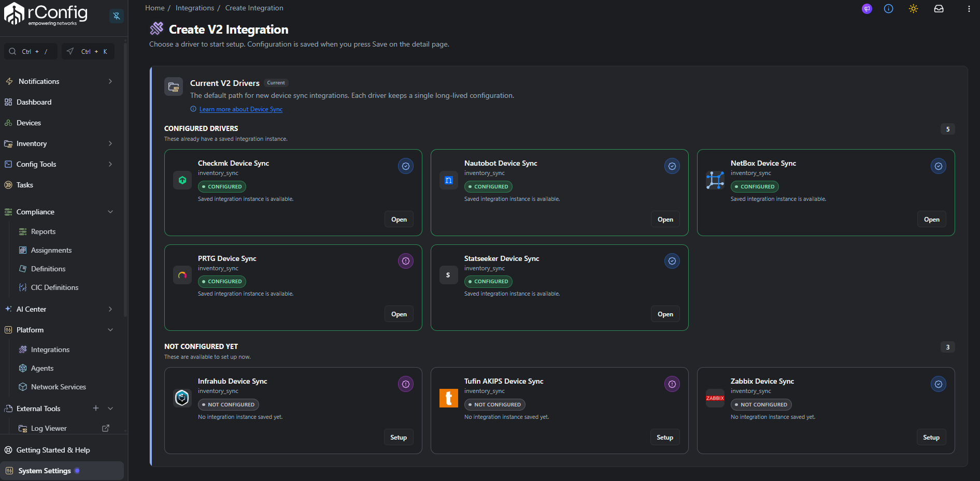Image resolution: width=980 pixels, height=481 pixels.
Task: Click the NetBox card status check icon
Action: pos(939,166)
